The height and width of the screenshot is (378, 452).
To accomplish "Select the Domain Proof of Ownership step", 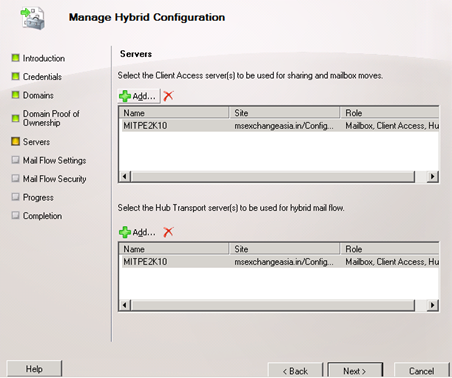I will pyautogui.click(x=51, y=118).
